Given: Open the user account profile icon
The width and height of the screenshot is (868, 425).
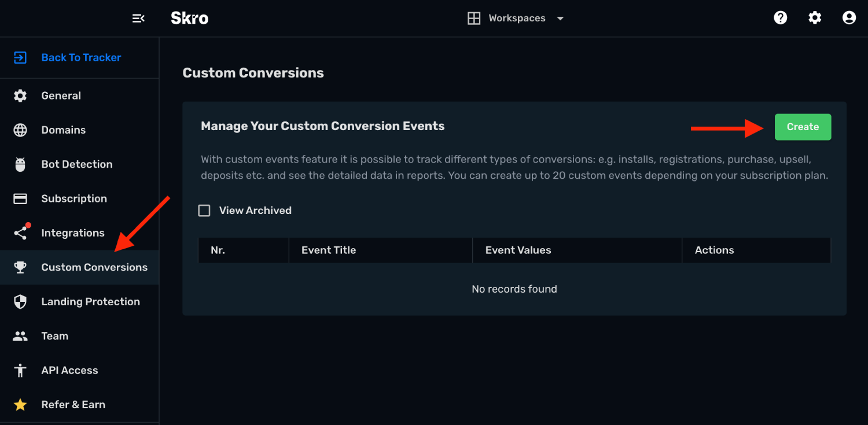Looking at the screenshot, I should tap(849, 18).
